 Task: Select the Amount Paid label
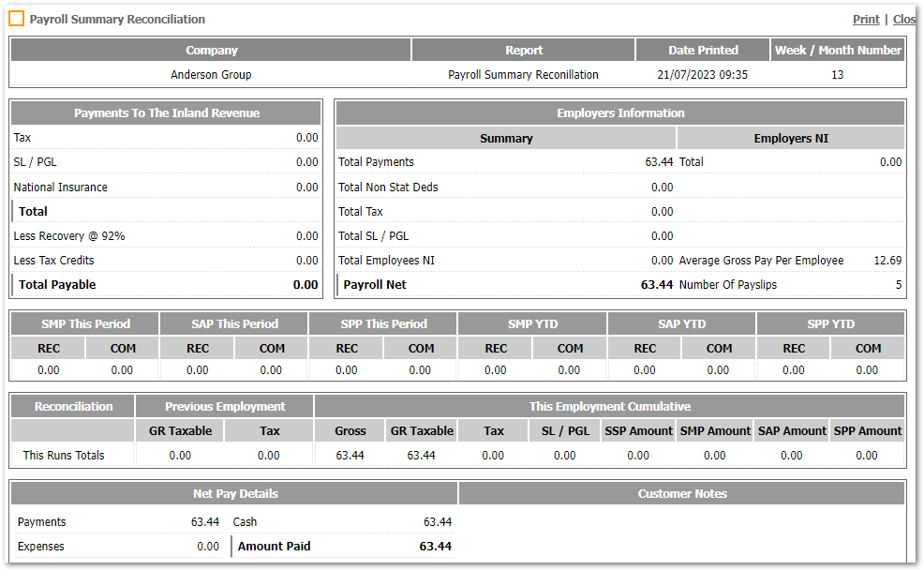tap(274, 547)
